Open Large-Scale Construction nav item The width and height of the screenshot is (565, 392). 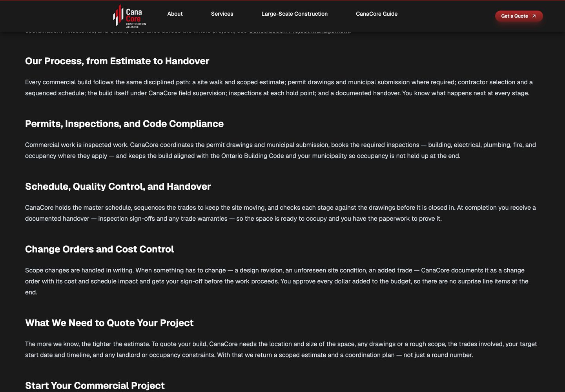coord(295,14)
